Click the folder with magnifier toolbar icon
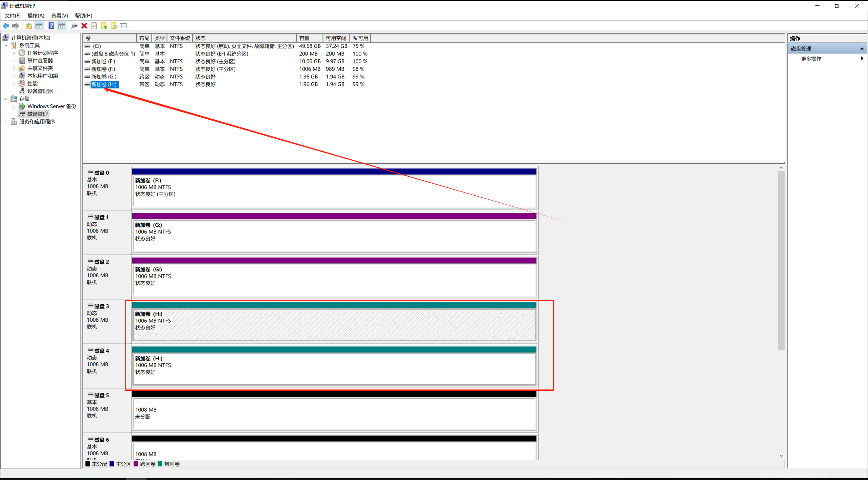This screenshot has width=868, height=480. pyautogui.click(x=114, y=26)
